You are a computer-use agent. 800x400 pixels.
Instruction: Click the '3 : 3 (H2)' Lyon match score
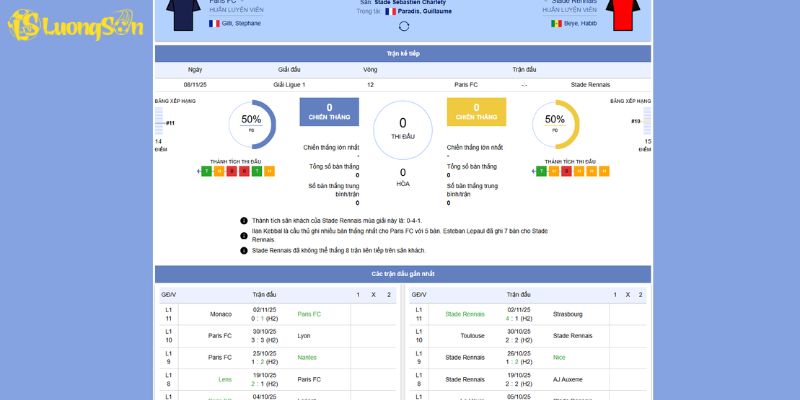(x=264, y=340)
